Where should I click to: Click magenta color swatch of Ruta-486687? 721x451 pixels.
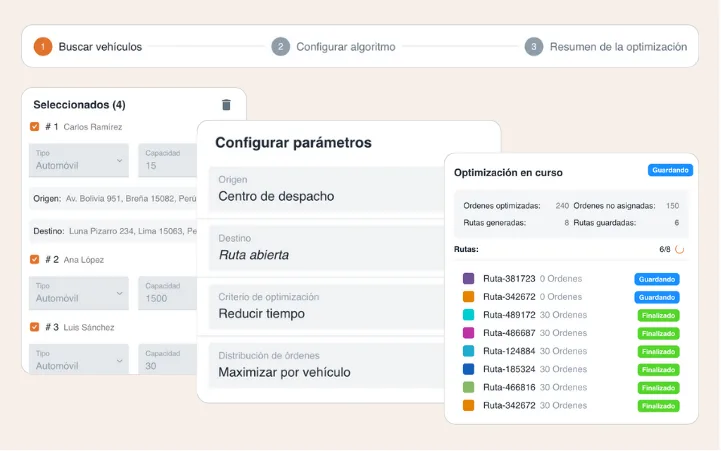click(x=468, y=333)
